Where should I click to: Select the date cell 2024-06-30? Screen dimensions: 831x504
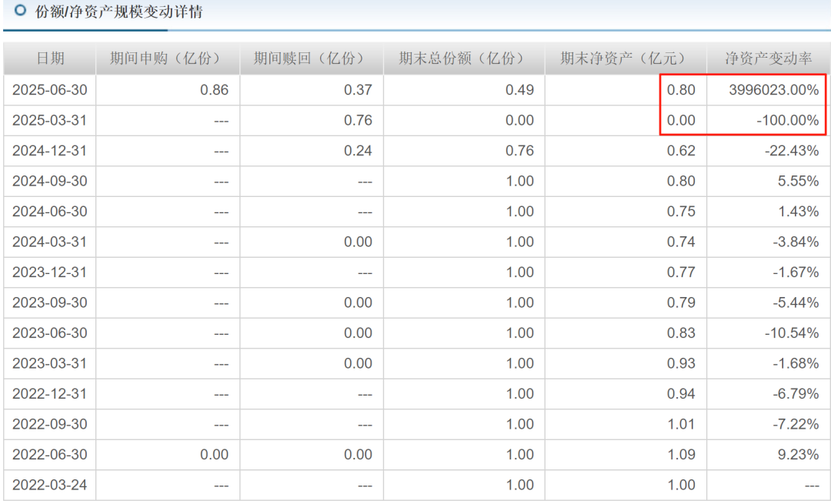(x=50, y=212)
